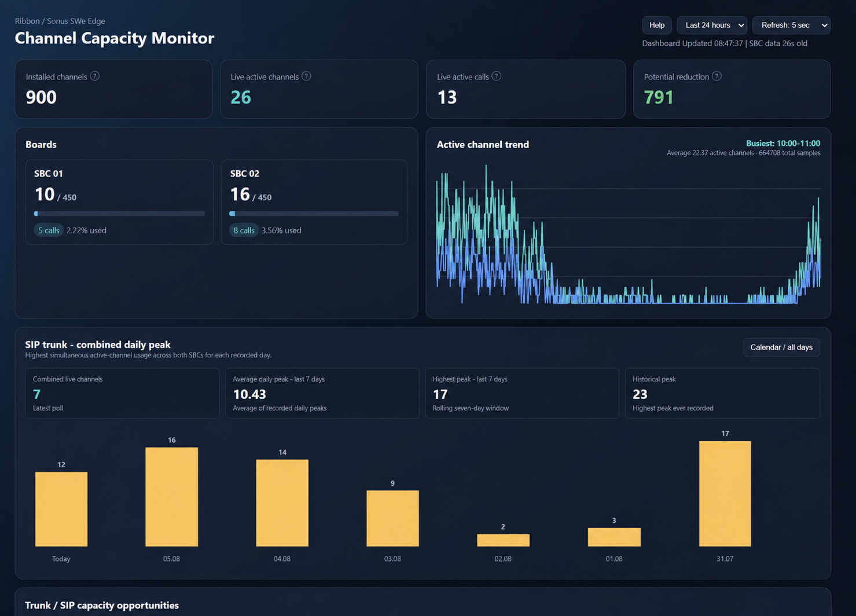Image resolution: width=856 pixels, height=616 pixels.
Task: Click the Average 22.37 active channels text
Action: (710, 153)
